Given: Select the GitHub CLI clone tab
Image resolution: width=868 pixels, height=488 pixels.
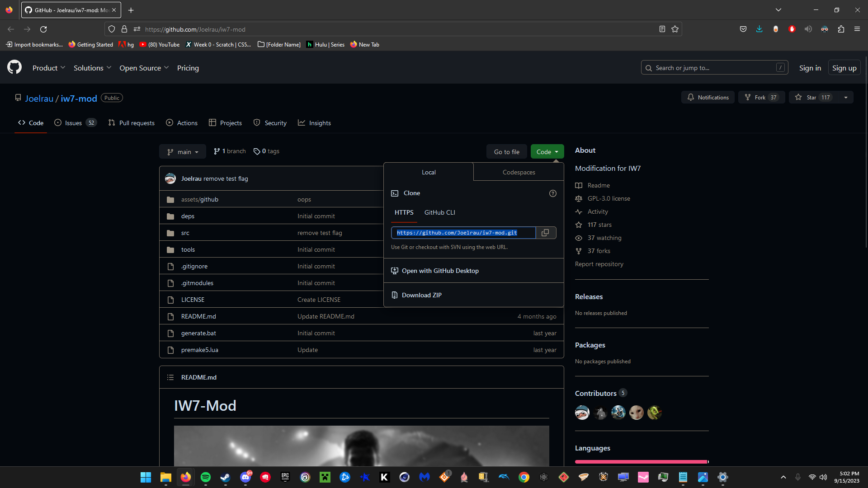Looking at the screenshot, I should [x=439, y=212].
